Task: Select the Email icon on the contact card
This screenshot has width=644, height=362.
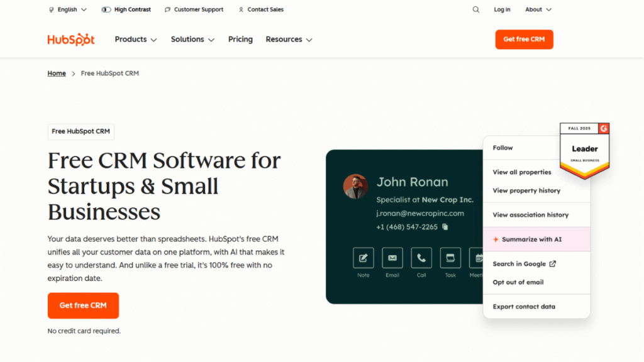Action: 392,258
